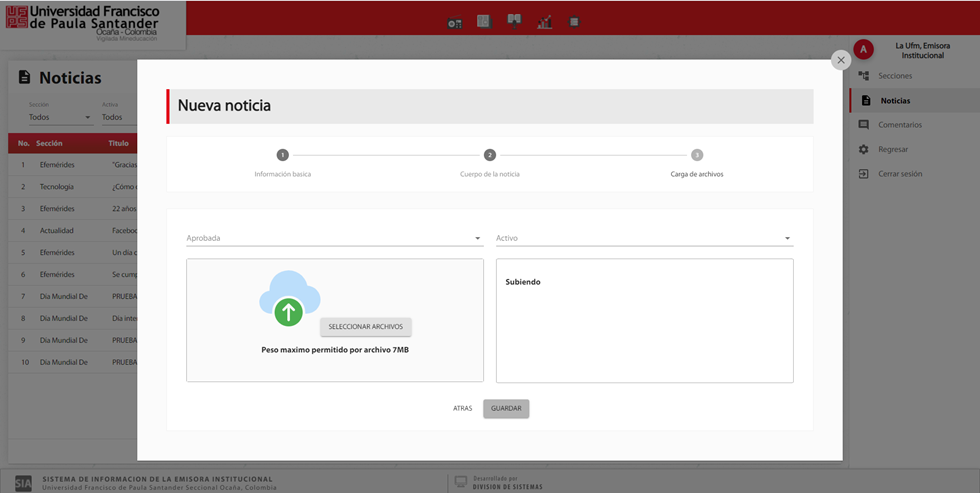
Task: Go back with the Atras button
Action: pos(462,409)
